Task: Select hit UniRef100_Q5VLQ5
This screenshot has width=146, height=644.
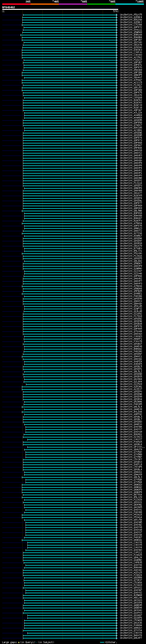Action: tap(131, 306)
